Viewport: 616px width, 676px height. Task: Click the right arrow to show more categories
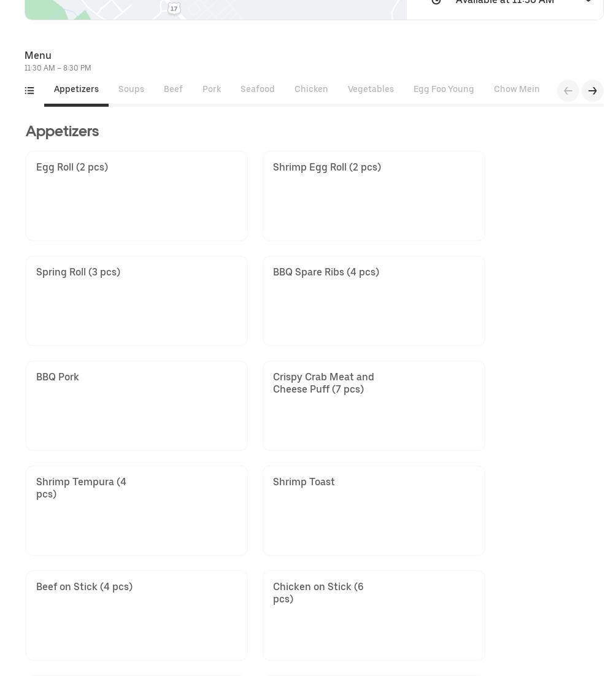point(592,91)
